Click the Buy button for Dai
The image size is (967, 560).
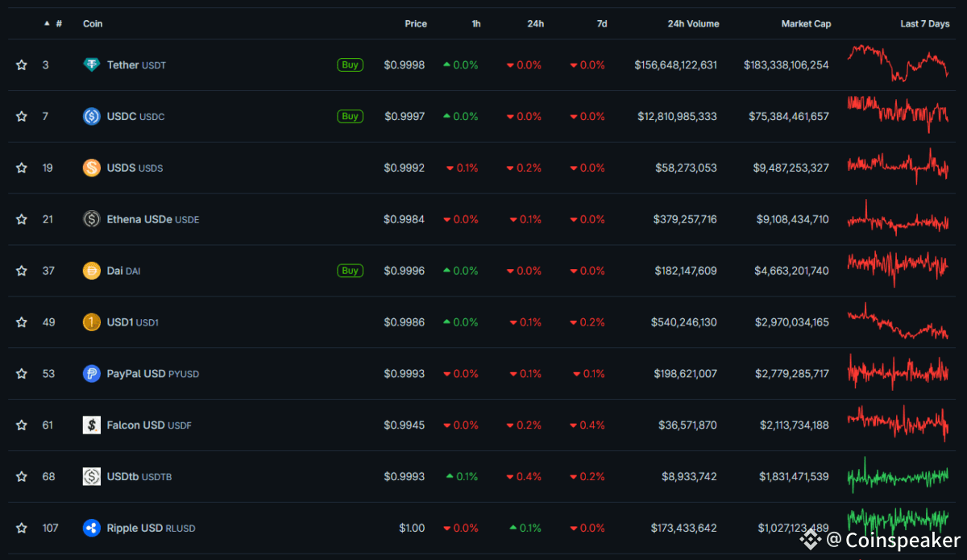coord(350,271)
